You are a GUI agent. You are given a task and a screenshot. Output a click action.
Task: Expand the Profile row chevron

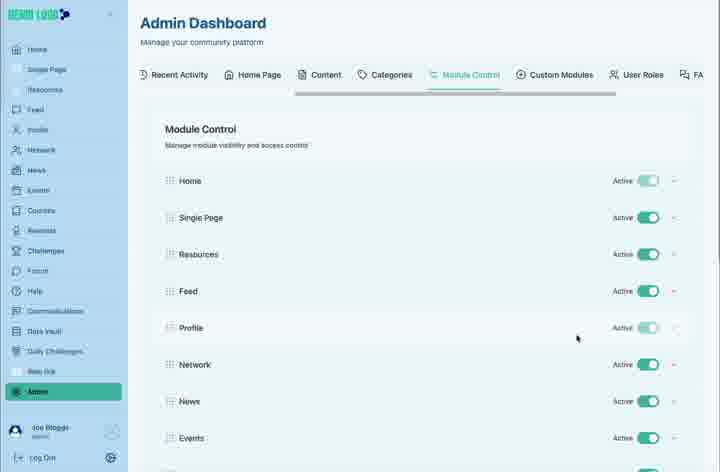[x=675, y=327]
